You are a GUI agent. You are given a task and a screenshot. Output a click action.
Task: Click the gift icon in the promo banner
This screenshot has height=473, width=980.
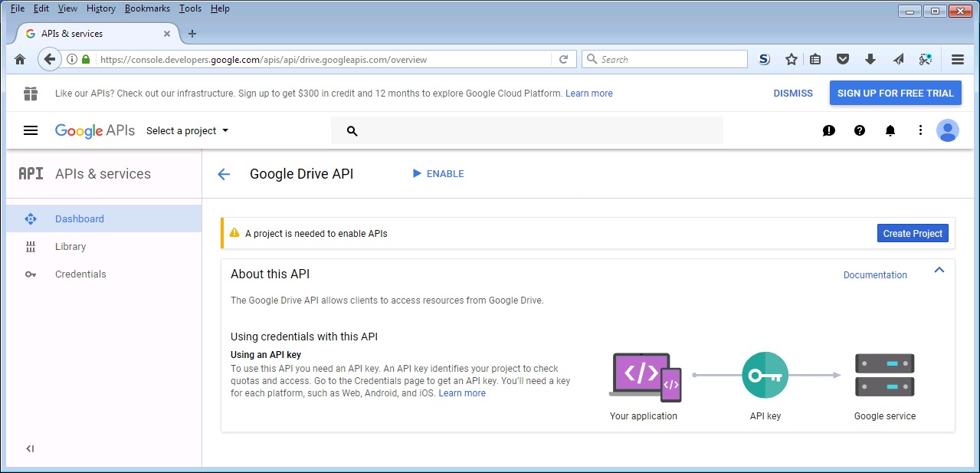click(31, 94)
